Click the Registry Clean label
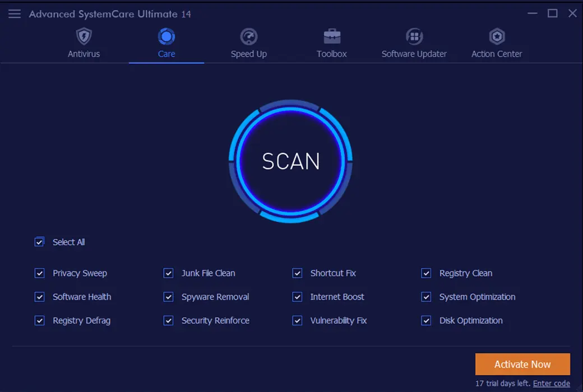Image resolution: width=583 pixels, height=392 pixels. (x=466, y=273)
